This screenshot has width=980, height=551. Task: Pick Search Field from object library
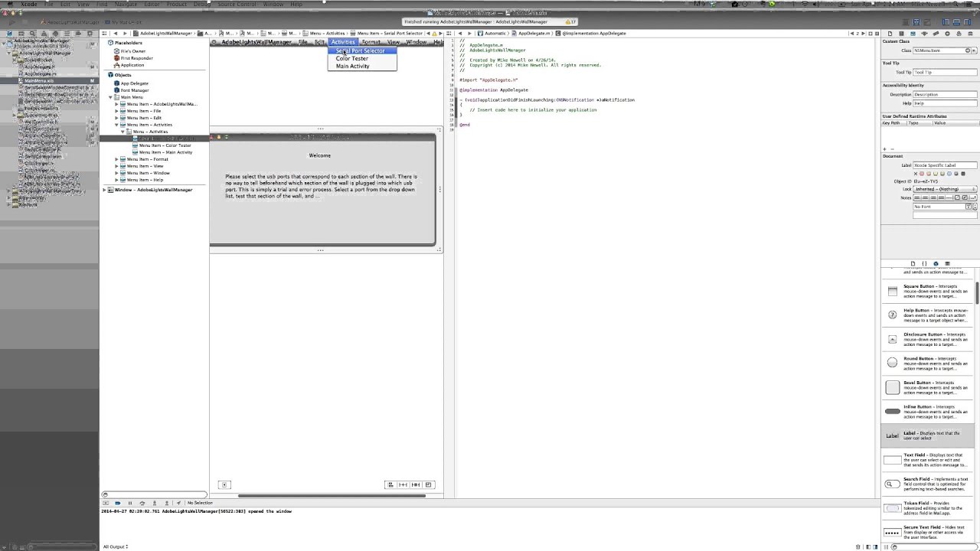pyautogui.click(x=928, y=484)
